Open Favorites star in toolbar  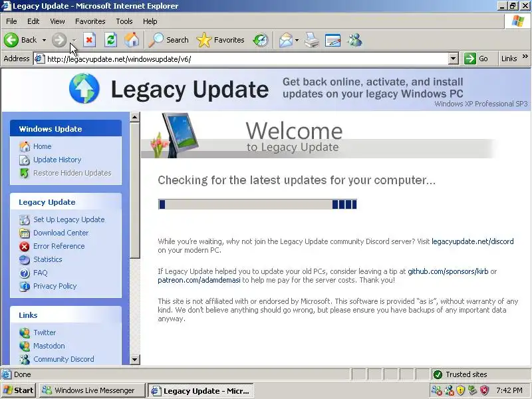coord(204,40)
